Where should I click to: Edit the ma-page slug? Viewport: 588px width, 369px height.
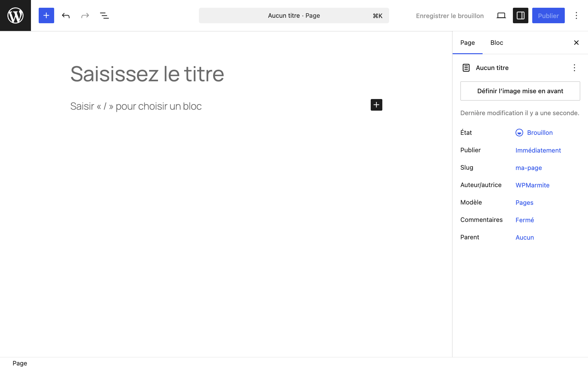coord(529,168)
